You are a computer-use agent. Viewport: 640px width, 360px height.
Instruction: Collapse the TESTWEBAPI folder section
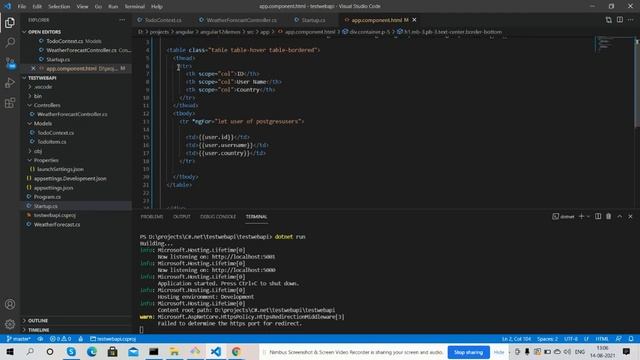point(42,78)
